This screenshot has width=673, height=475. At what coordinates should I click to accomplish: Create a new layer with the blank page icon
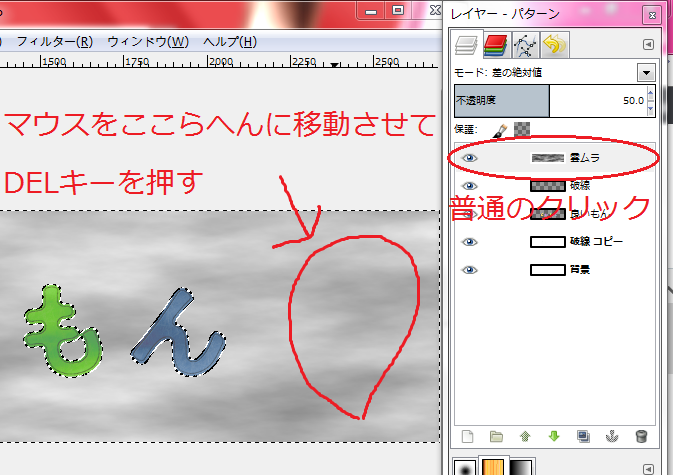click(467, 437)
